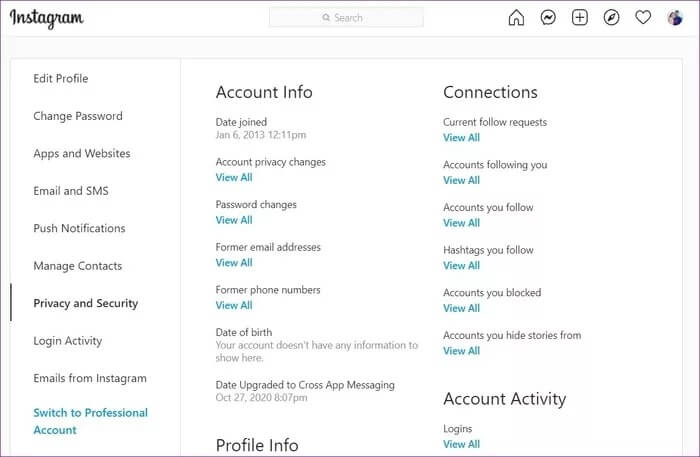Open Apps and Websites settings
The height and width of the screenshot is (457, 700).
[82, 154]
